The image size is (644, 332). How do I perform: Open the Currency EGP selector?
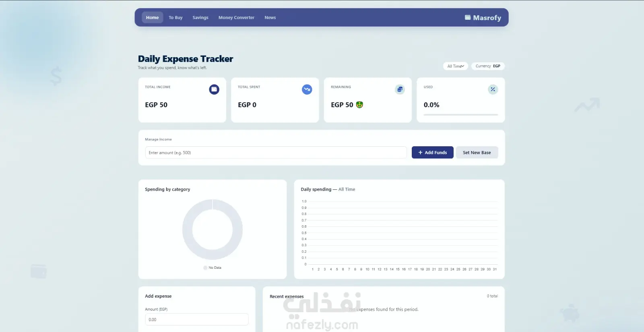click(488, 66)
